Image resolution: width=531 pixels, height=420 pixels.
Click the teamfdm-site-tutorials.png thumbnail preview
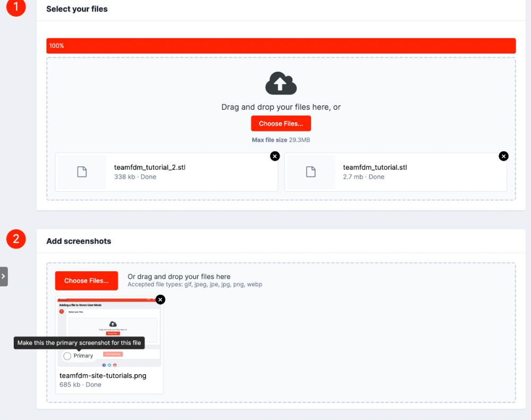click(x=109, y=332)
